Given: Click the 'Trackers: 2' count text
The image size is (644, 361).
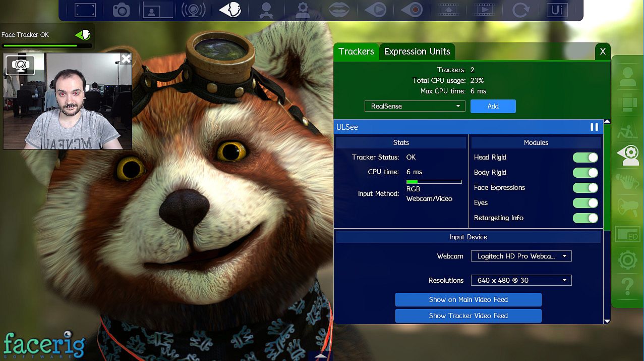Looking at the screenshot, I should (x=456, y=70).
